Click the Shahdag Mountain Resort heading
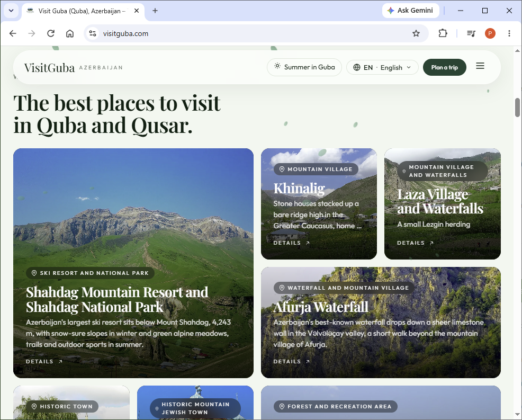Image resolution: width=522 pixels, height=420 pixels. point(117,299)
